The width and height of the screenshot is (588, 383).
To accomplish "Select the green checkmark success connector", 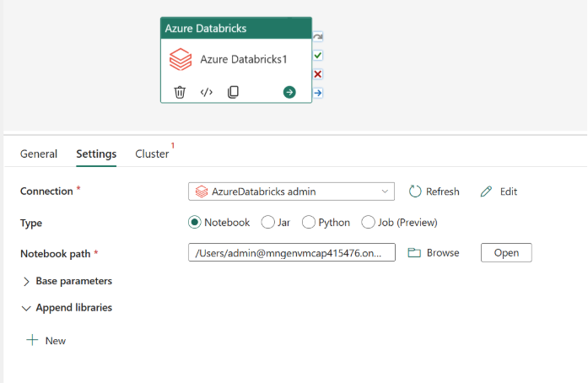I will point(318,56).
